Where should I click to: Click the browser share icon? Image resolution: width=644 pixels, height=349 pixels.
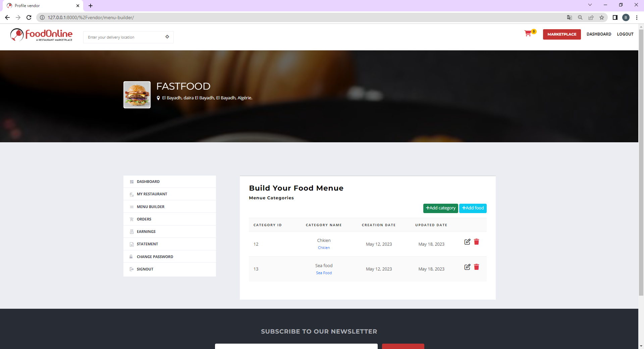tap(591, 17)
